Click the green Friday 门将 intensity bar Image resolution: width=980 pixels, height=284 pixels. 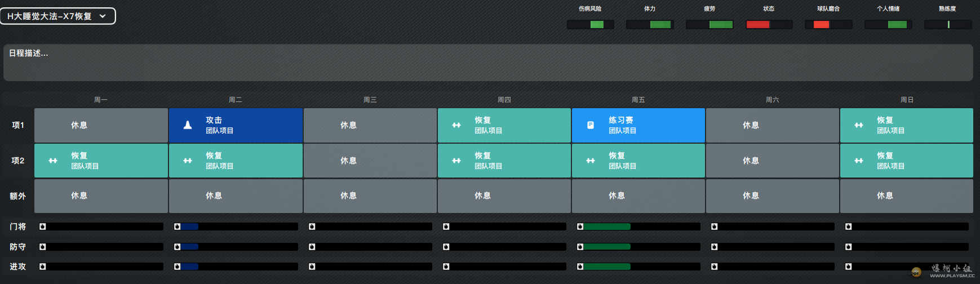pyautogui.click(x=606, y=227)
